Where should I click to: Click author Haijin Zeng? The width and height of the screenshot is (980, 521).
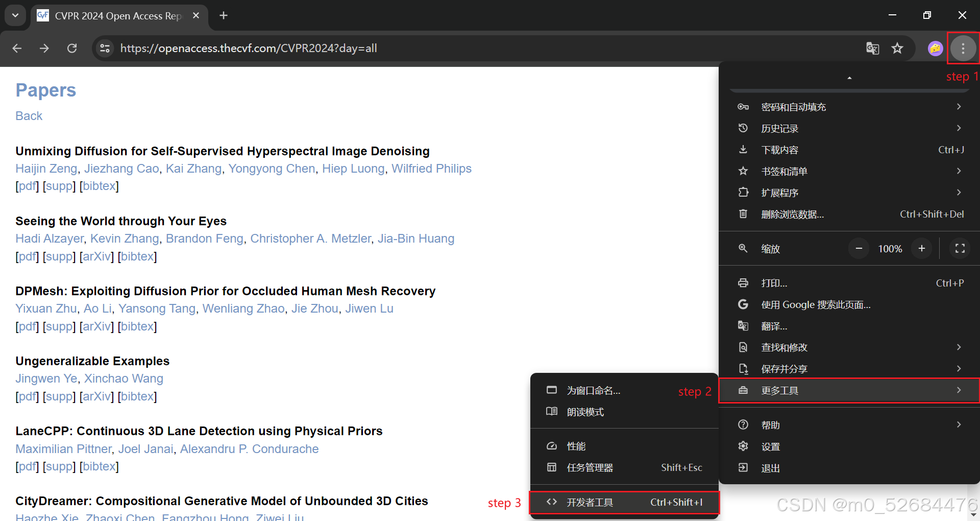coord(46,169)
